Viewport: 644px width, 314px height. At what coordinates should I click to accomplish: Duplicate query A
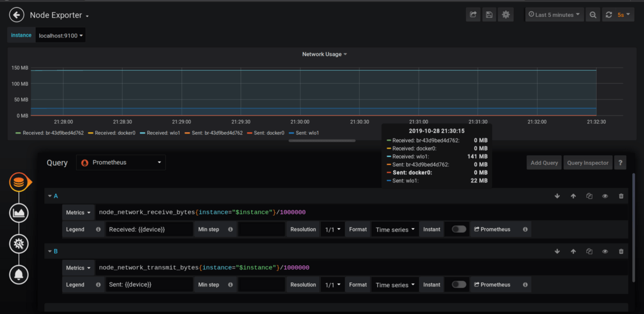[x=589, y=196]
